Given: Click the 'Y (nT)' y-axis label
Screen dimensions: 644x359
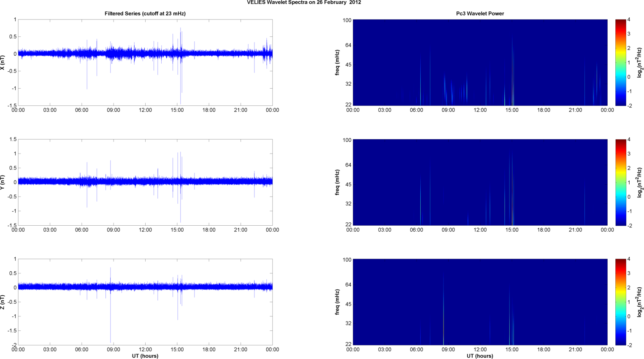Looking at the screenshot, I should pos(3,182).
